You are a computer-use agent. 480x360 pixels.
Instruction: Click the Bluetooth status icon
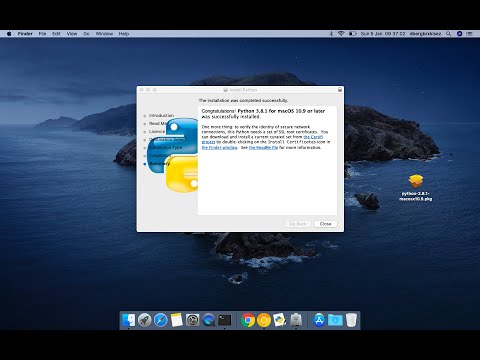[331, 34]
